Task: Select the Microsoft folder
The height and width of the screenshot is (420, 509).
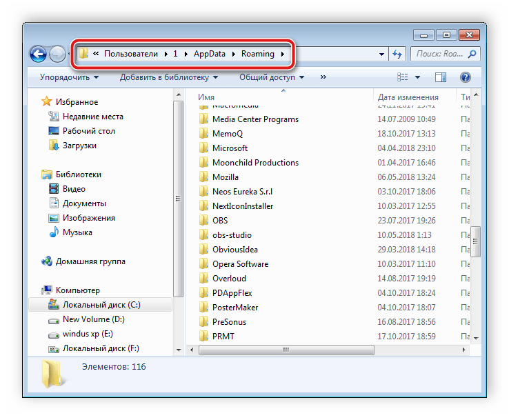Action: 230,148
